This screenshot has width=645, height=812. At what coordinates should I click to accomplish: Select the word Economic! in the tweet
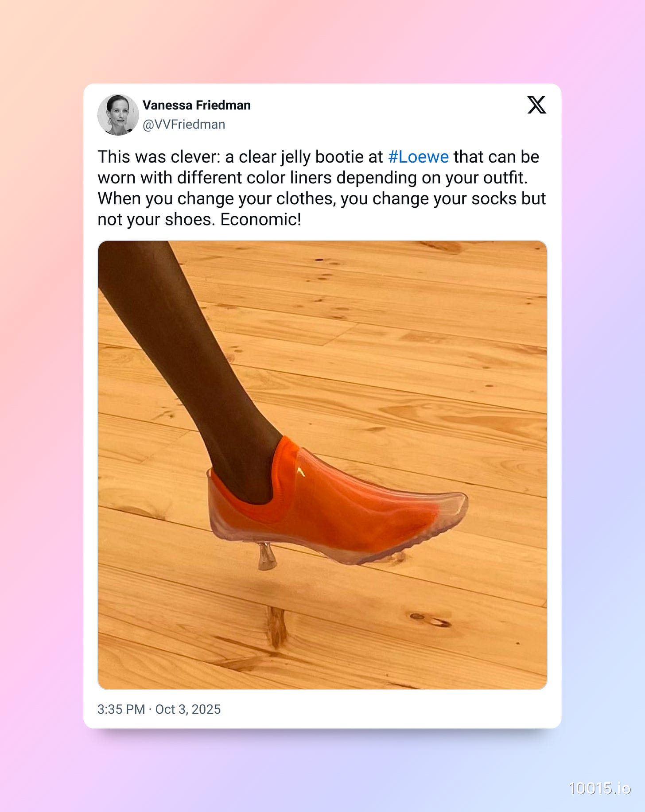[x=260, y=220]
